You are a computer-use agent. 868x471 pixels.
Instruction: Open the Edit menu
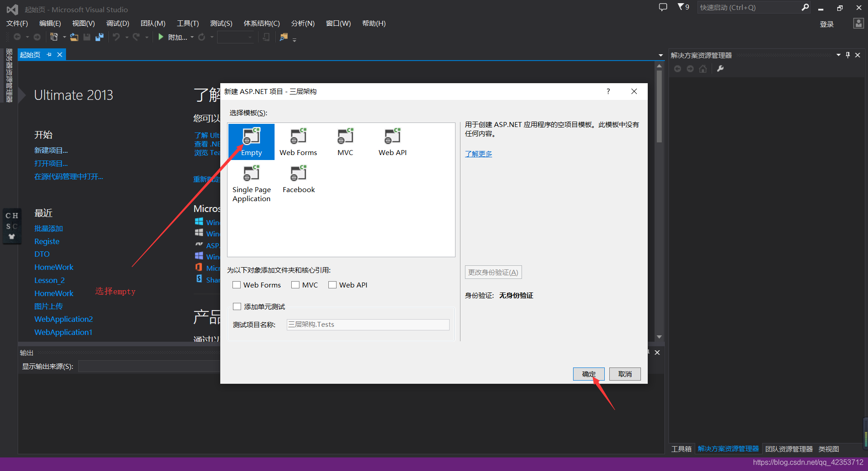(x=50, y=24)
